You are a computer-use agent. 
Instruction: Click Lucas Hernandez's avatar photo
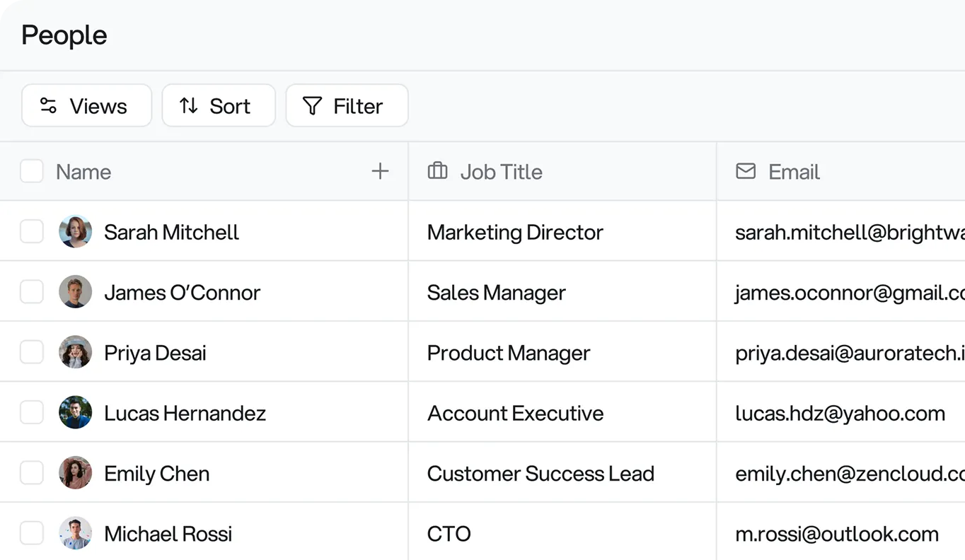(76, 412)
